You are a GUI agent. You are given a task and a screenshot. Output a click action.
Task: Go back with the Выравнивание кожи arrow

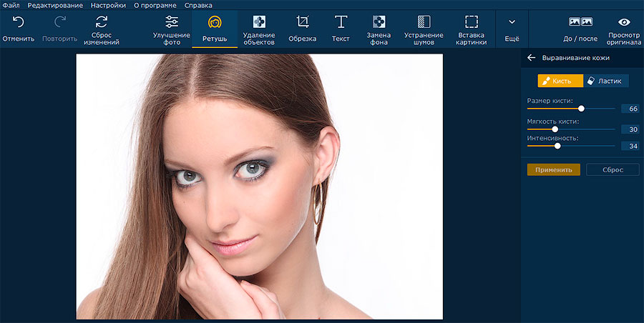(x=531, y=58)
